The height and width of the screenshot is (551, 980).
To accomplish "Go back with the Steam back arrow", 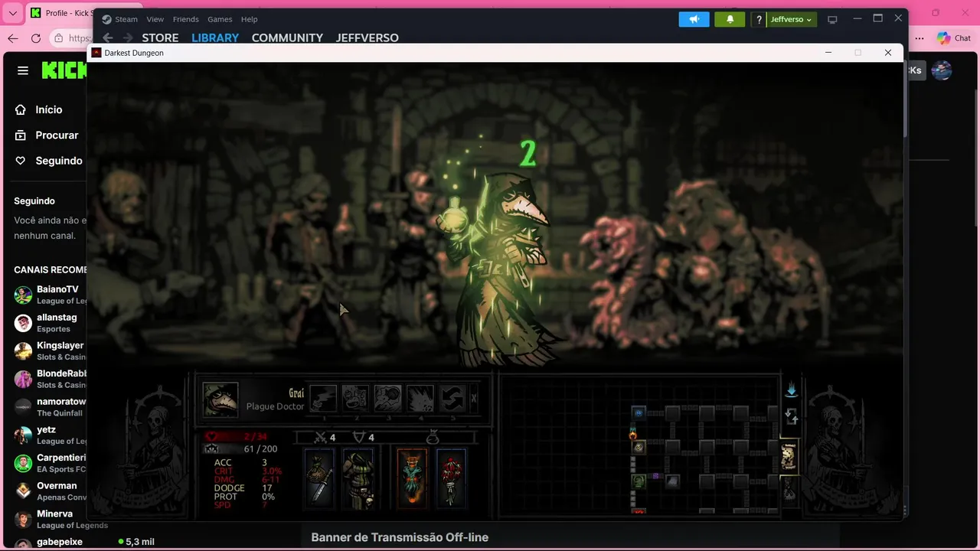I will click(x=108, y=37).
